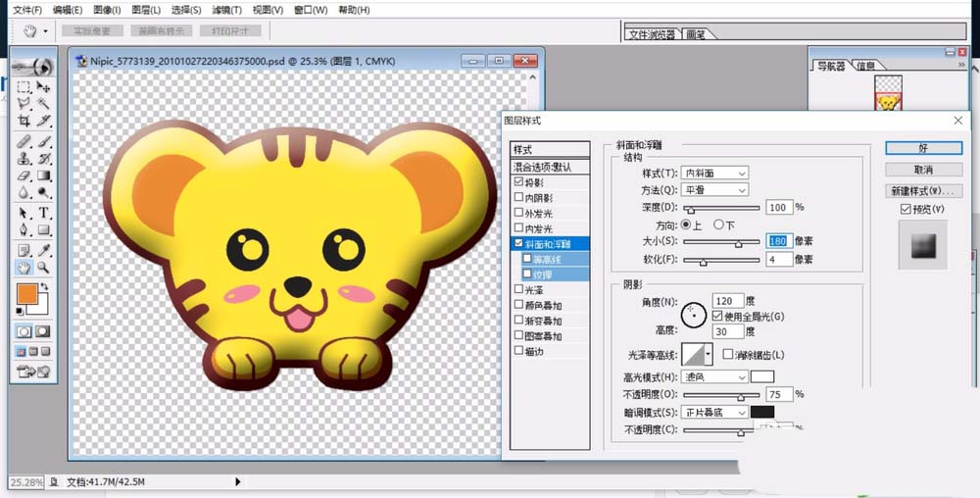Screen dimensions: 980x498
Task: Open the 滤镜(T) filter menu
Action: [226, 10]
